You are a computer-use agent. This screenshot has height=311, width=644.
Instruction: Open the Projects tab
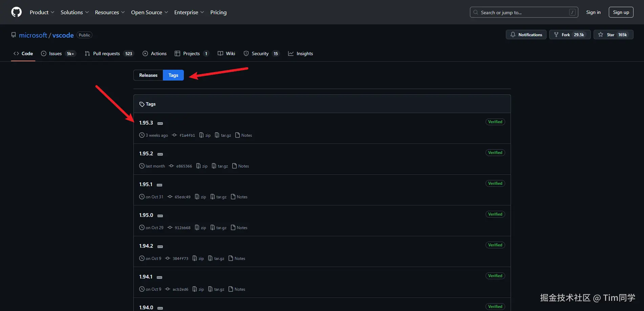[192, 53]
